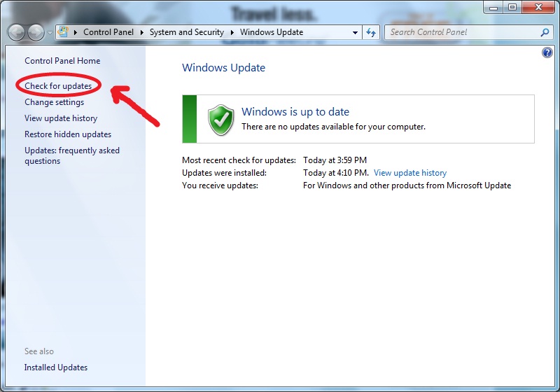Click the Back navigation arrow button
This screenshot has height=392, width=560.
pyautogui.click(x=16, y=33)
